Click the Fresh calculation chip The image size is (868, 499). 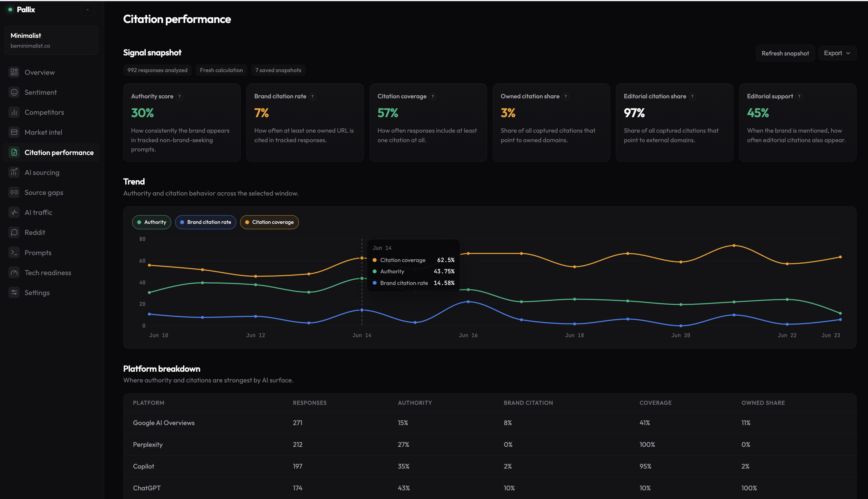pos(221,70)
